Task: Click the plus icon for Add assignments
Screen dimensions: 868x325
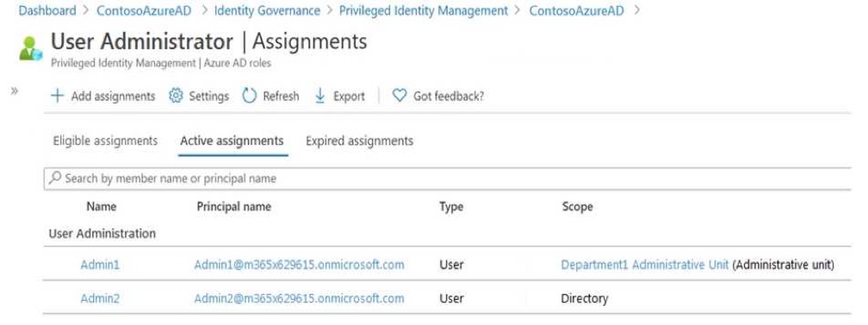Action: (57, 96)
